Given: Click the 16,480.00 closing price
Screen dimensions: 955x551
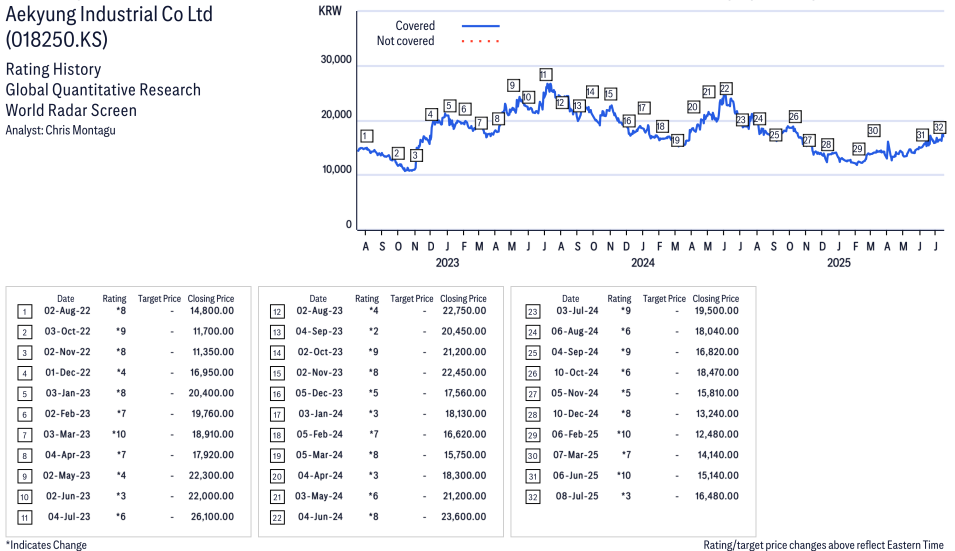Looking at the screenshot, I should [717, 496].
